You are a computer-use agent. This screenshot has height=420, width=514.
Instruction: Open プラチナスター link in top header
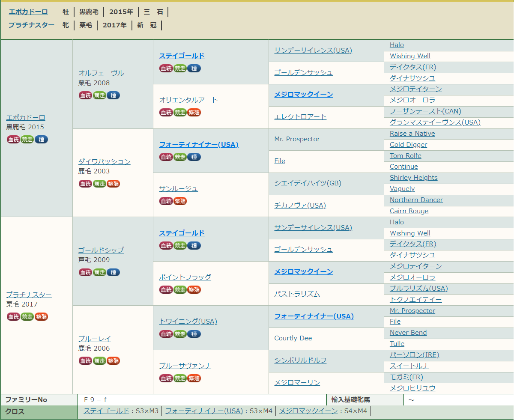(x=31, y=25)
